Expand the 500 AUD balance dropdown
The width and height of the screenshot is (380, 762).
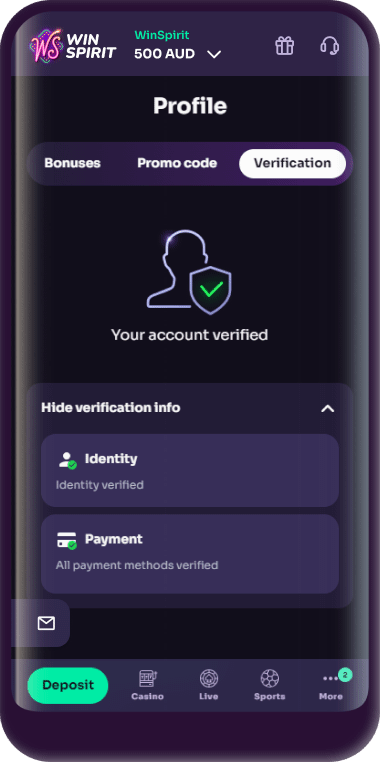(x=214, y=54)
